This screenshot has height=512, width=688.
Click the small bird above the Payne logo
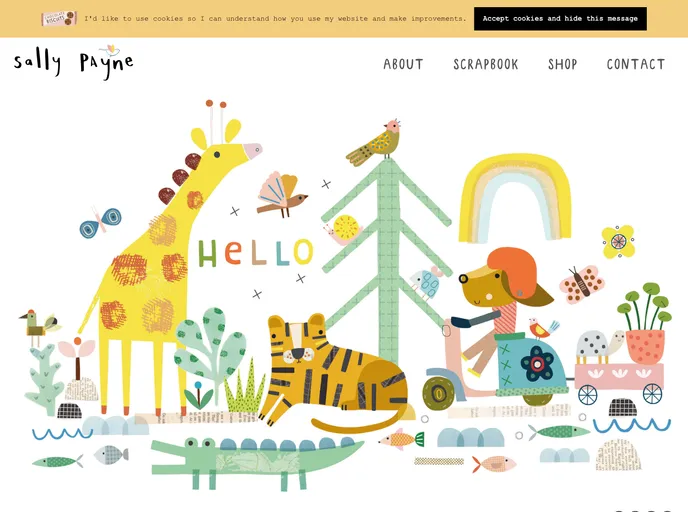(x=111, y=49)
